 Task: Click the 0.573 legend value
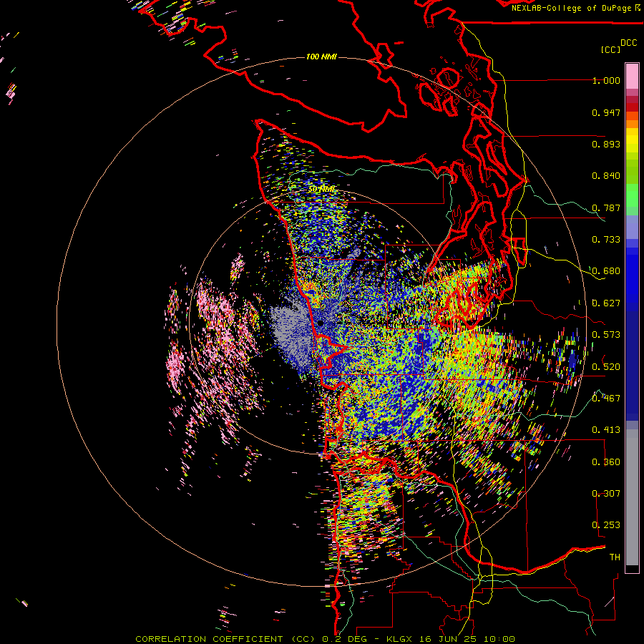tap(606, 335)
